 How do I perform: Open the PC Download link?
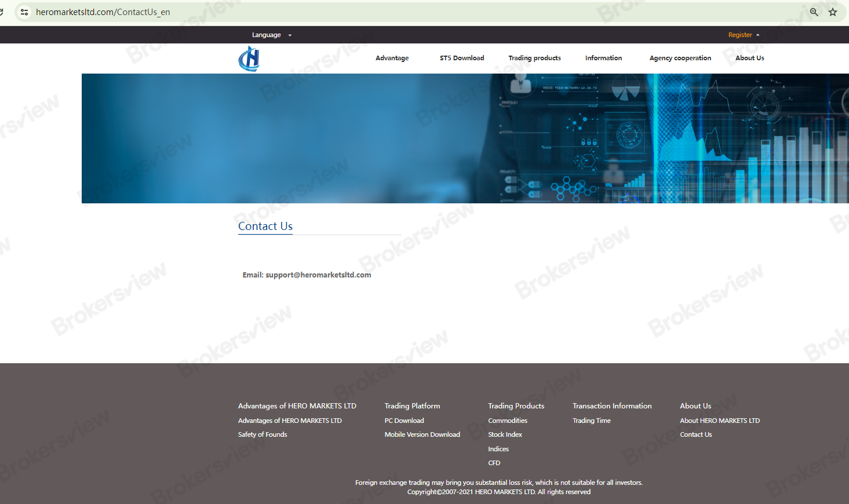pos(404,420)
